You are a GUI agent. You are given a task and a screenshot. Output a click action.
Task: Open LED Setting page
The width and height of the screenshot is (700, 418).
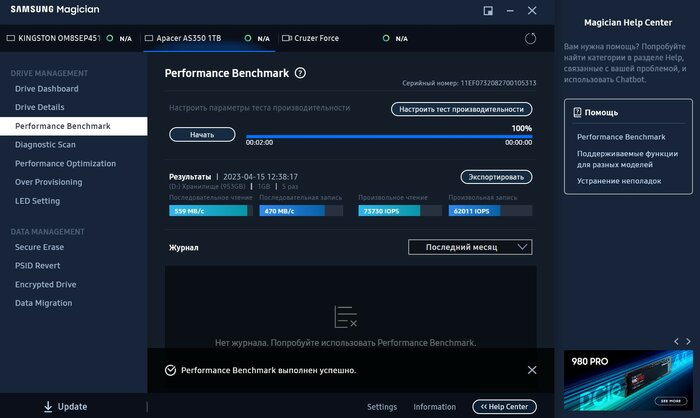coord(38,201)
